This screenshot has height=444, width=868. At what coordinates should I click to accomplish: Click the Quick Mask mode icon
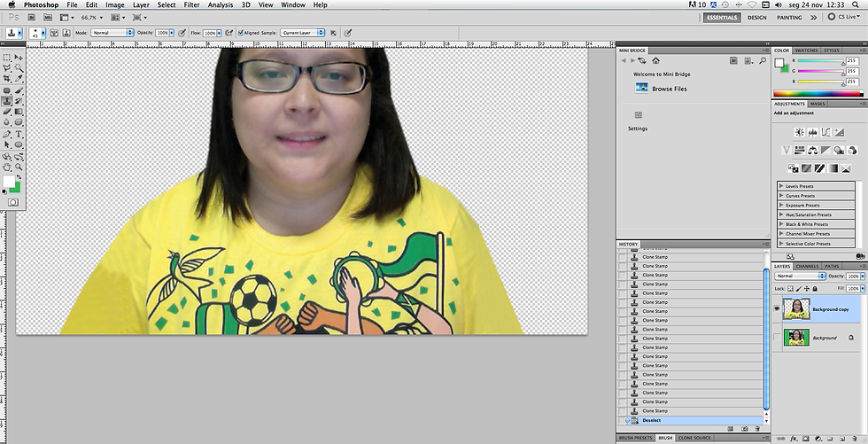coord(12,203)
